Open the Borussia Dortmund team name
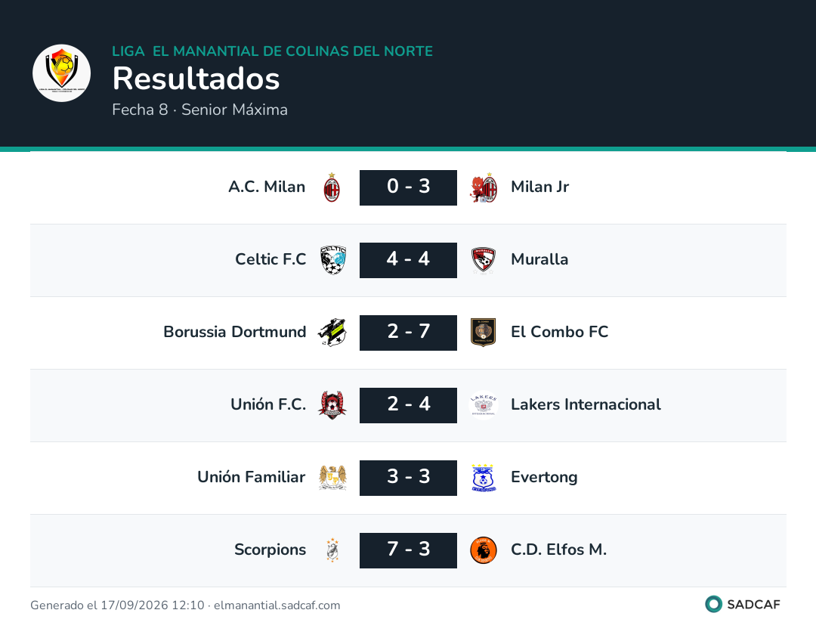The width and height of the screenshot is (816, 644). (235, 332)
